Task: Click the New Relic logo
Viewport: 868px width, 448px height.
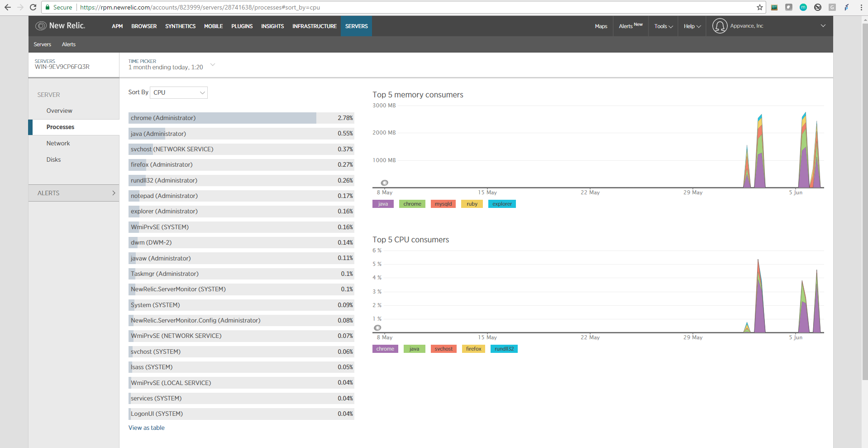Action: click(x=60, y=26)
